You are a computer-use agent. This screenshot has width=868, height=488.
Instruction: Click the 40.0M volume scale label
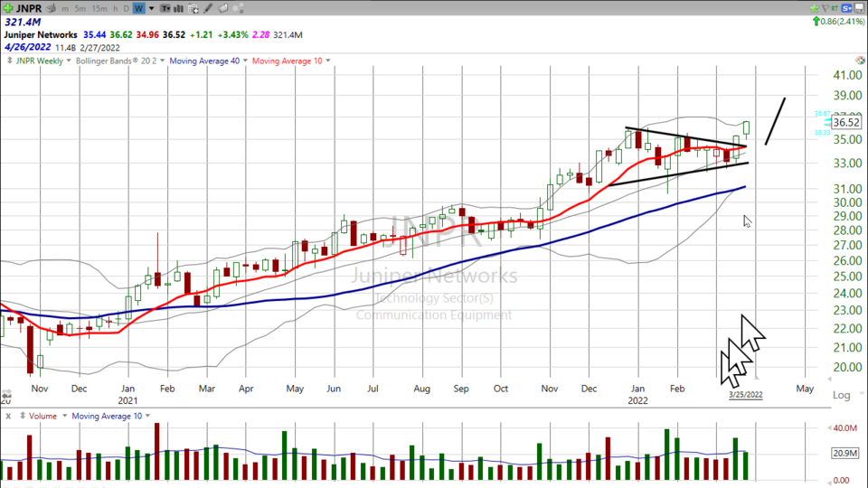[844, 428]
